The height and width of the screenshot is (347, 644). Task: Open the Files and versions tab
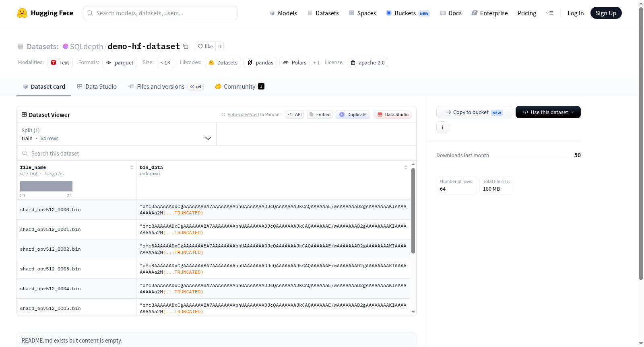pyautogui.click(x=166, y=86)
